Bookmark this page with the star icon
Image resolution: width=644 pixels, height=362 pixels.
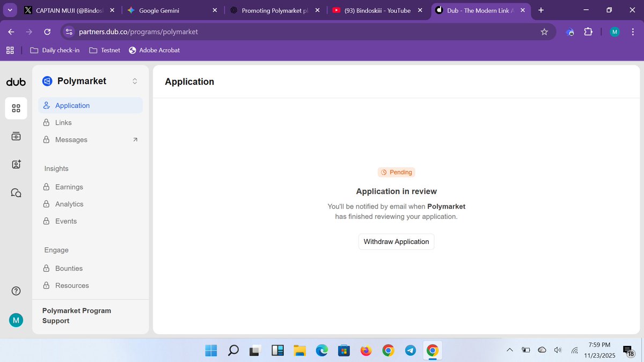coord(544,32)
